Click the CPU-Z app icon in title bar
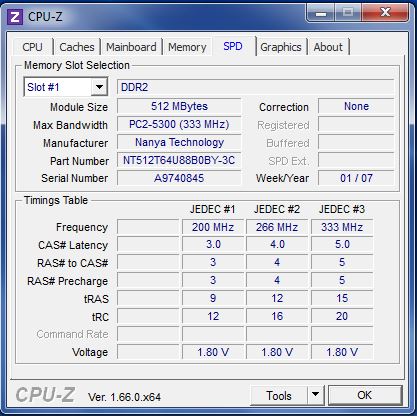This screenshot has width=417, height=416. [15, 17]
